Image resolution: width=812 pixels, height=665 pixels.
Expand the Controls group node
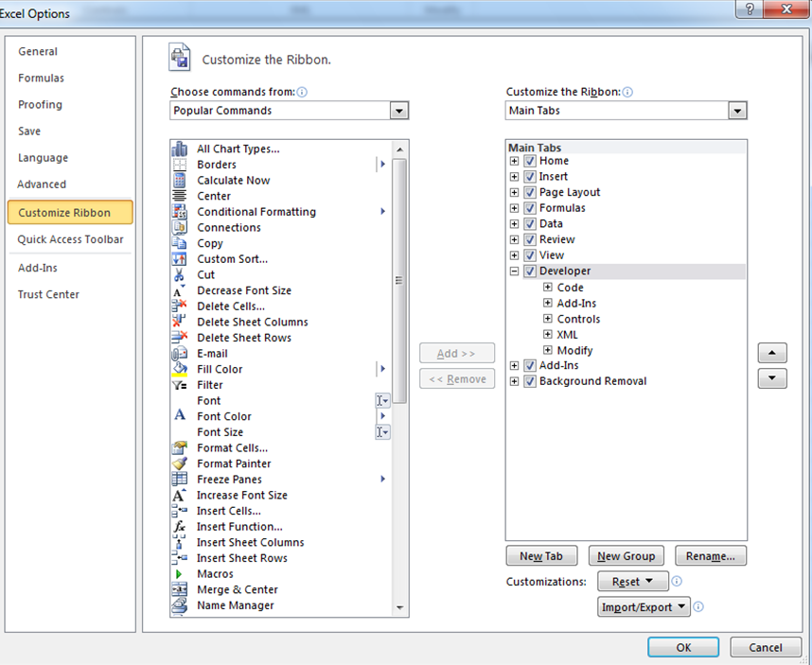547,318
